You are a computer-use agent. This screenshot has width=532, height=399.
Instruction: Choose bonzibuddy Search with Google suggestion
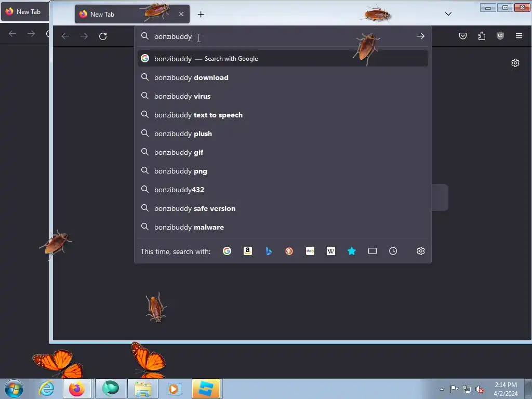pyautogui.click(x=283, y=59)
